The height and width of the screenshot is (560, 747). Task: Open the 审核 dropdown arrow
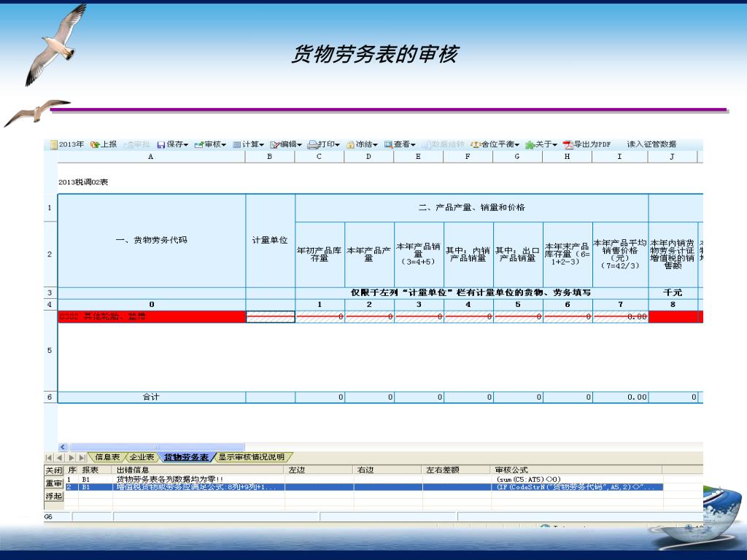[224, 145]
